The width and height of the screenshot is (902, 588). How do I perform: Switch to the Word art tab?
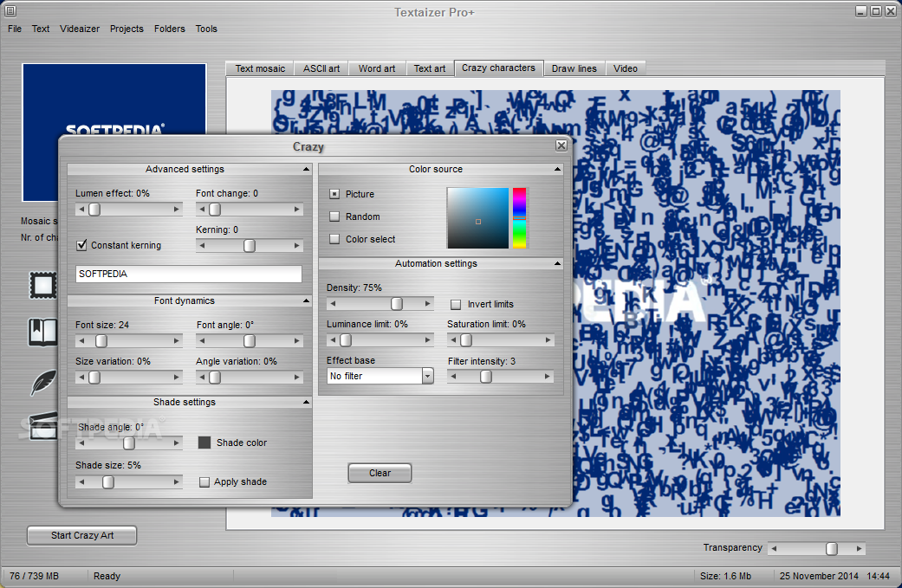(377, 68)
